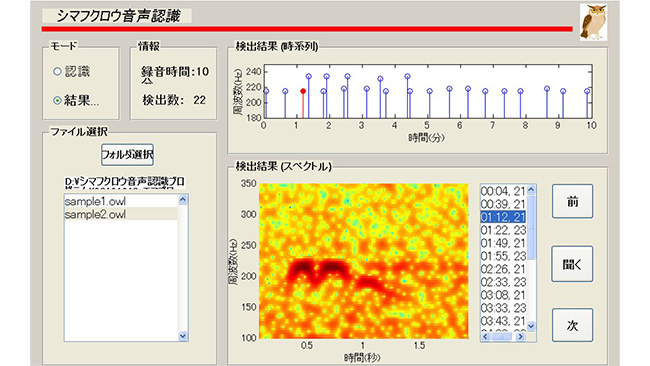Click file list scroll up arrow
The height and width of the screenshot is (366, 650).
[x=183, y=200]
